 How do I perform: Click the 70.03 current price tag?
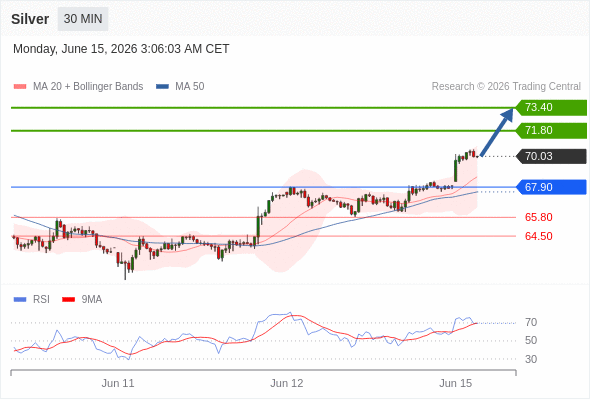(551, 156)
